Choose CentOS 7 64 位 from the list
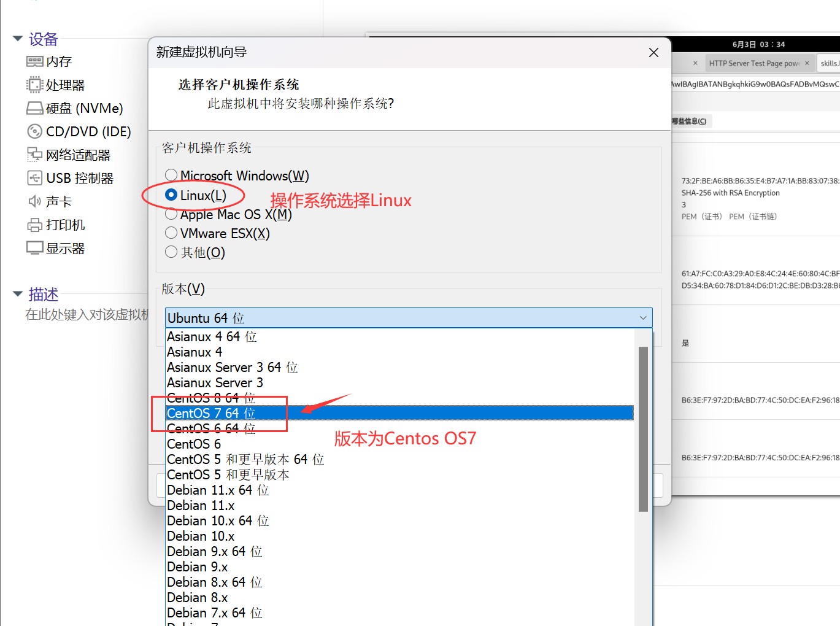 tap(400, 413)
